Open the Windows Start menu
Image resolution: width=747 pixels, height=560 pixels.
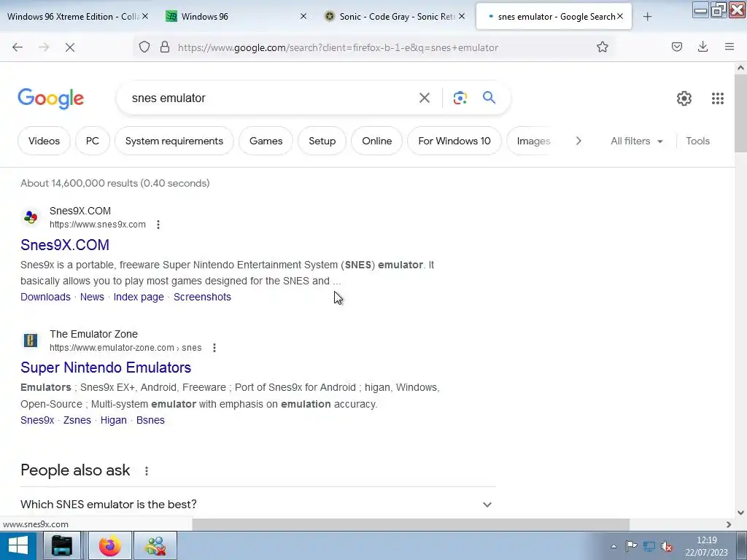(x=18, y=545)
